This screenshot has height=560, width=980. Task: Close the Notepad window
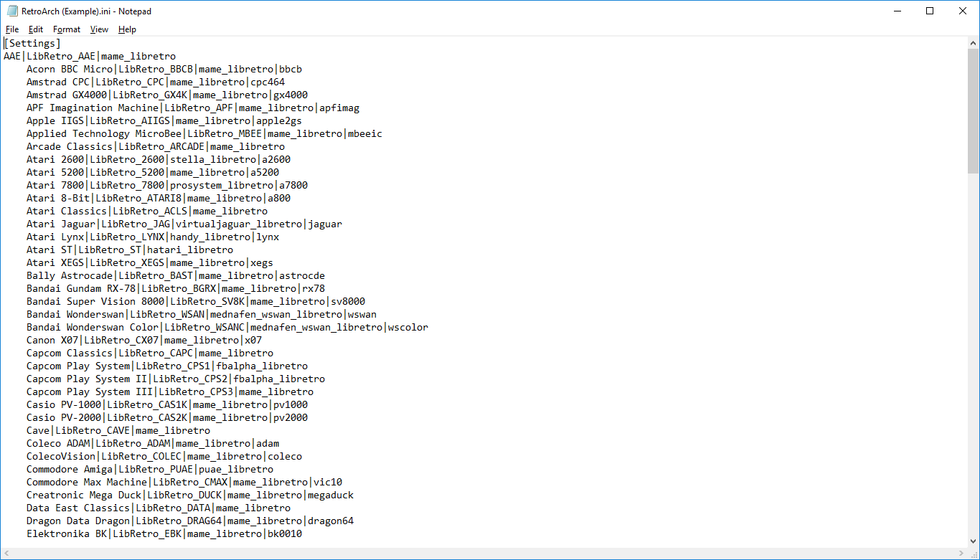(963, 11)
